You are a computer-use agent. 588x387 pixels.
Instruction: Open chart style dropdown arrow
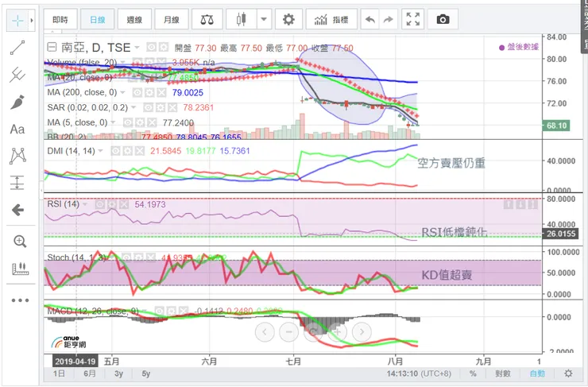tap(264, 19)
